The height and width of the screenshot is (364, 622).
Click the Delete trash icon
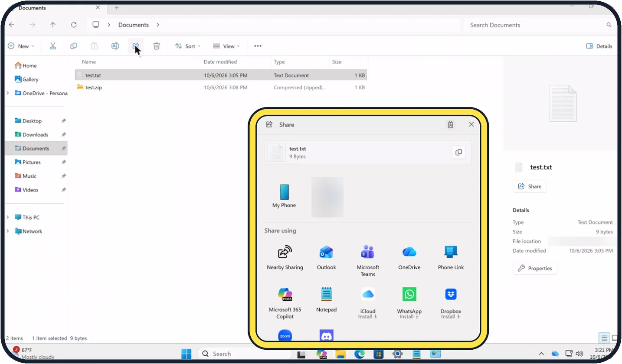click(x=157, y=46)
